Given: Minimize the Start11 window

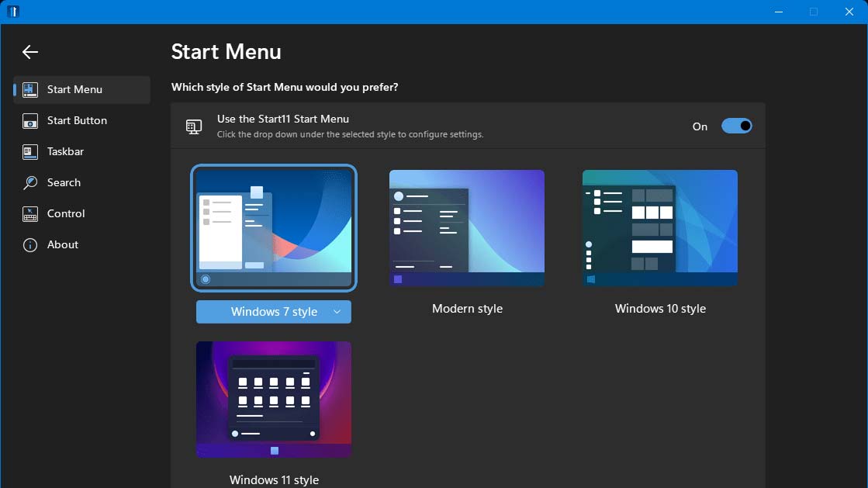Looking at the screenshot, I should click(x=778, y=12).
